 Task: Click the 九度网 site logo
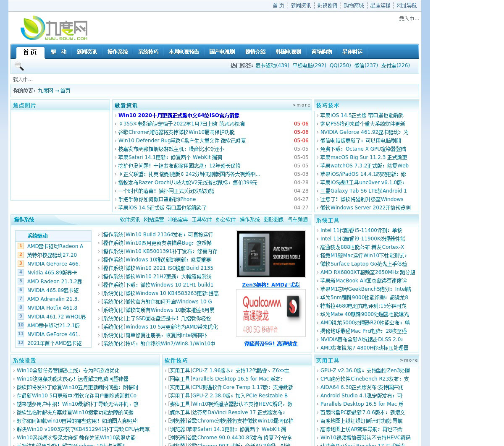click(54, 28)
